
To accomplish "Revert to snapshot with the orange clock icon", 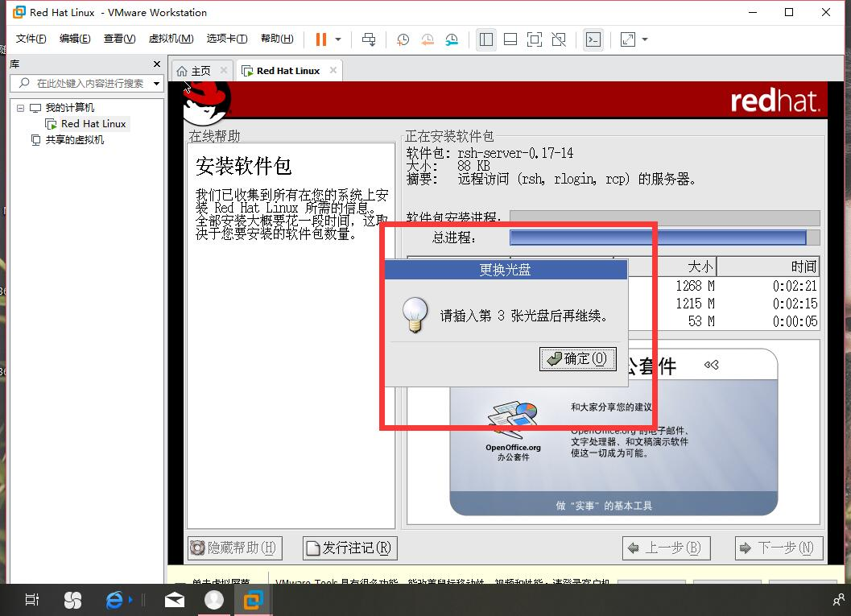I will (428, 39).
